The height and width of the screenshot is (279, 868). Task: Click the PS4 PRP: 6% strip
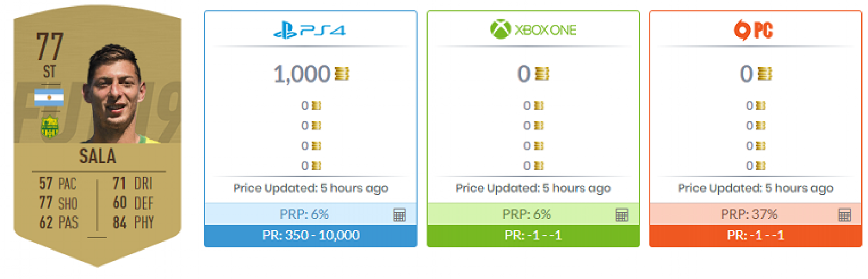pyautogui.click(x=311, y=214)
